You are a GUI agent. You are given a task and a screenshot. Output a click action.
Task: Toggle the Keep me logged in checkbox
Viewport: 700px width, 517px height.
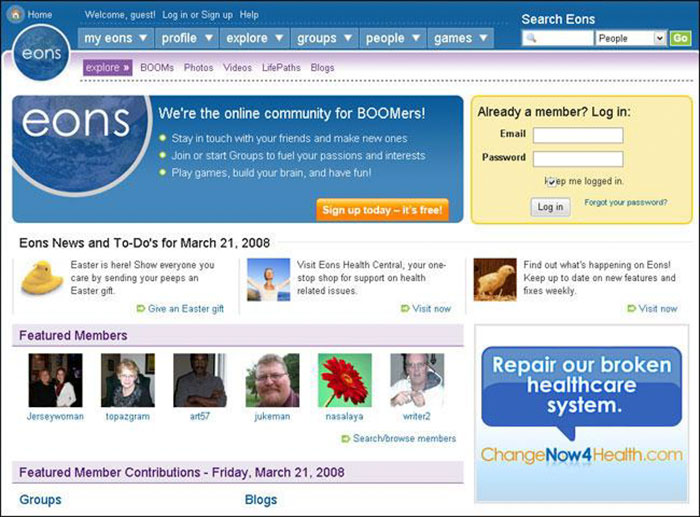pyautogui.click(x=551, y=182)
